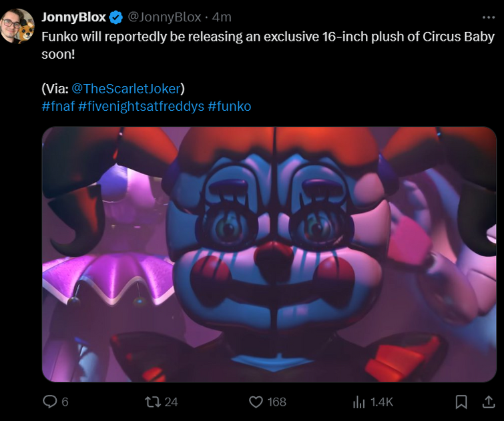
Task: Click the 1.4K views count
Action: [x=381, y=402]
